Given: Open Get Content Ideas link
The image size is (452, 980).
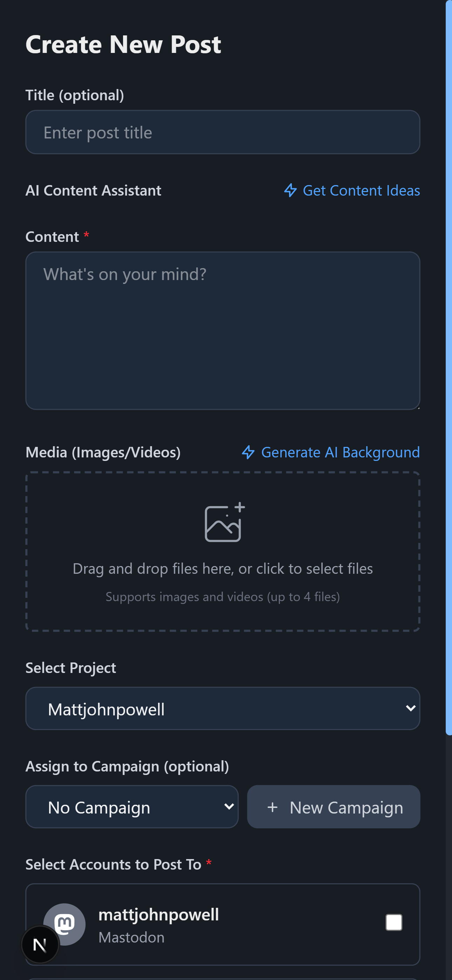Looking at the screenshot, I should point(361,190).
